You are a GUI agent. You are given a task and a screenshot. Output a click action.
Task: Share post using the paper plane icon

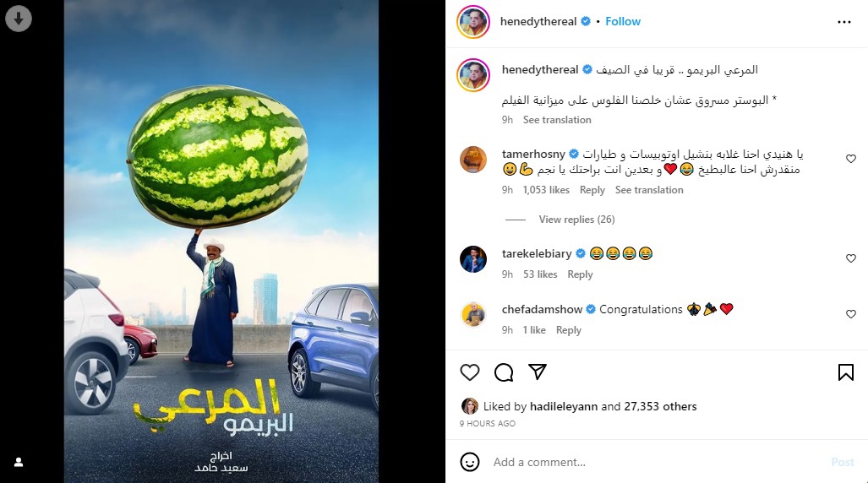538,372
